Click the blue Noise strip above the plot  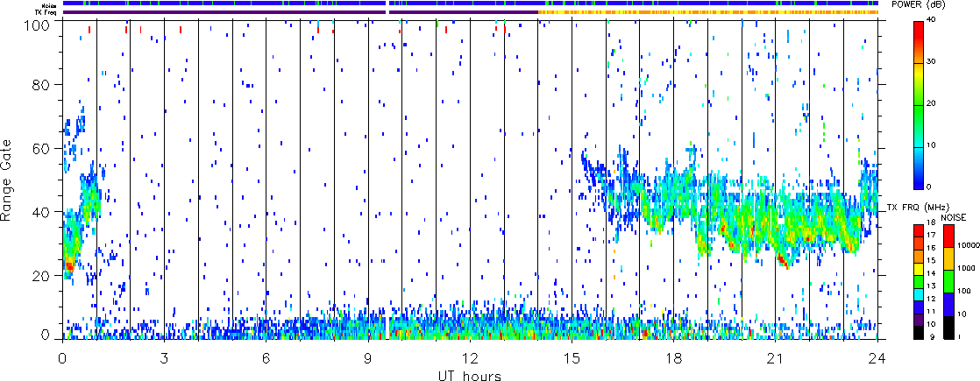471,4
